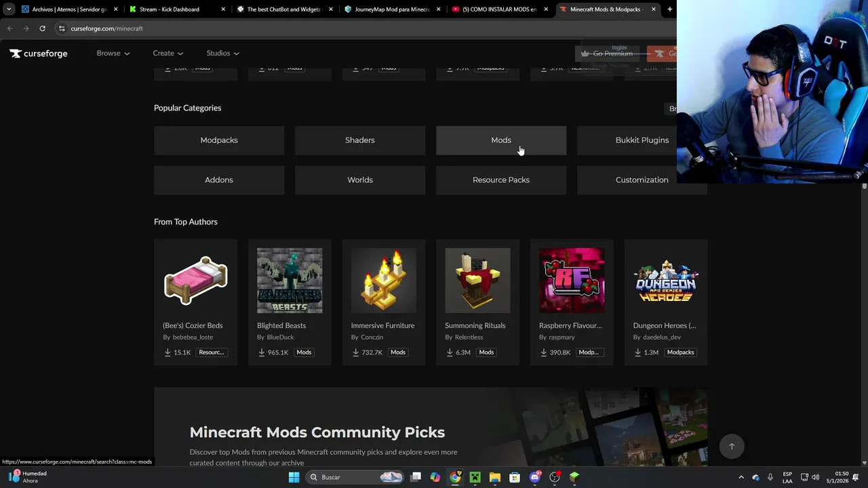Switch to the Stream - Kick Dashboard tab
868x488 pixels.
click(x=170, y=9)
